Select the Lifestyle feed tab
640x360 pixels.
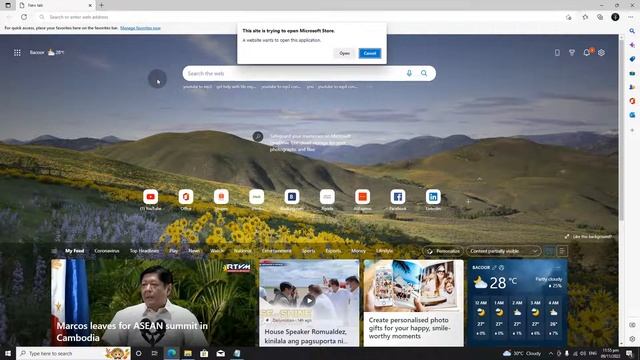(x=384, y=251)
